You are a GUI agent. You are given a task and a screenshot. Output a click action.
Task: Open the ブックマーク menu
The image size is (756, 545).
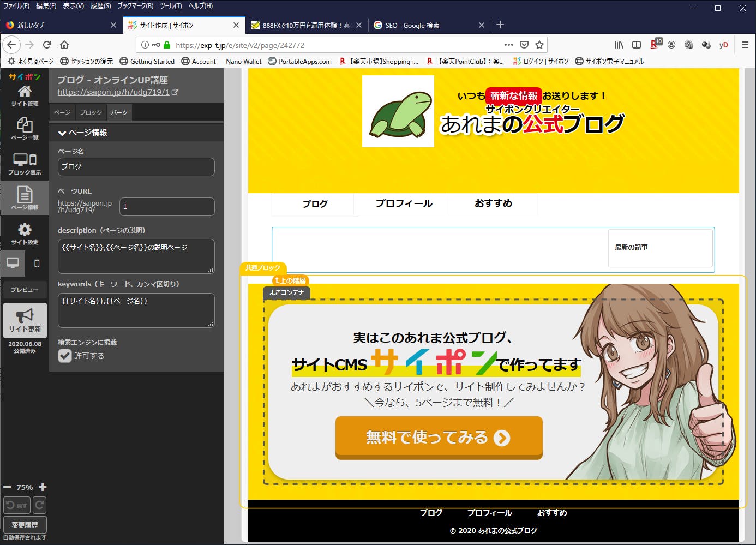pyautogui.click(x=135, y=6)
